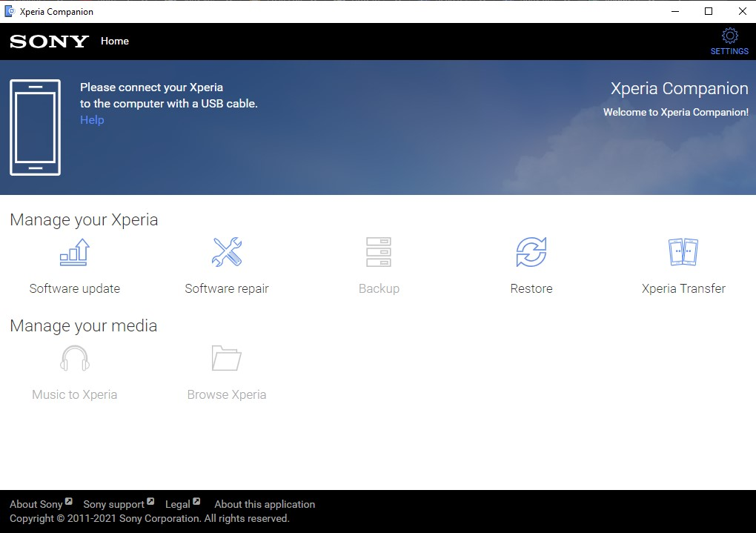
Task: Open the Sony support link
Action: point(114,504)
